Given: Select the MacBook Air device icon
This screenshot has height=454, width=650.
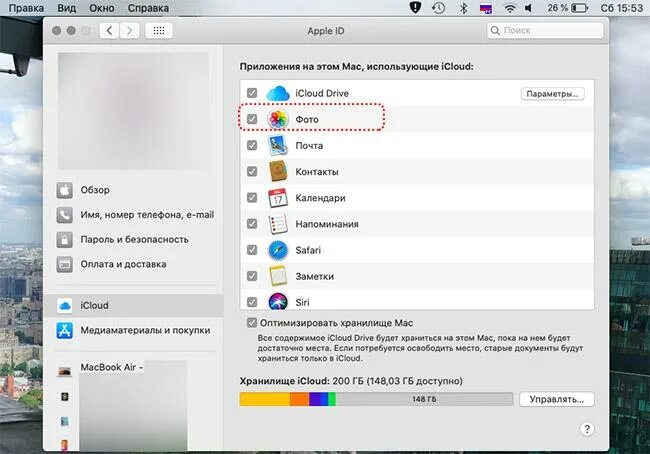Looking at the screenshot, I should point(64,371).
